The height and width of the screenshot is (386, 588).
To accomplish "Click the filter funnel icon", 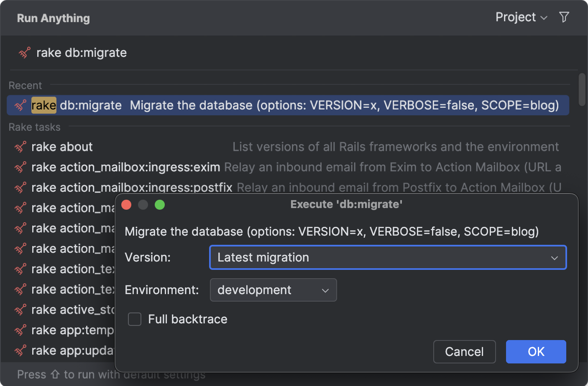I will [x=564, y=17].
